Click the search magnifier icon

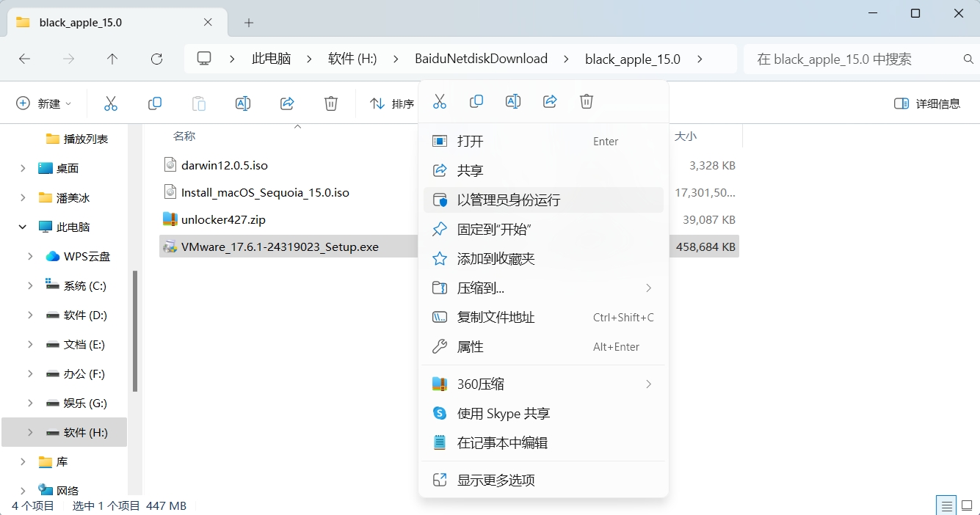[x=968, y=59]
